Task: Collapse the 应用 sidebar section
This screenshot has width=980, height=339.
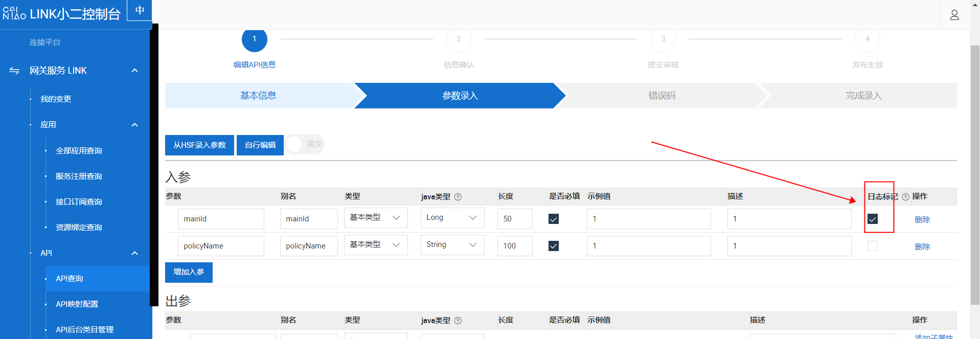Action: tap(134, 125)
